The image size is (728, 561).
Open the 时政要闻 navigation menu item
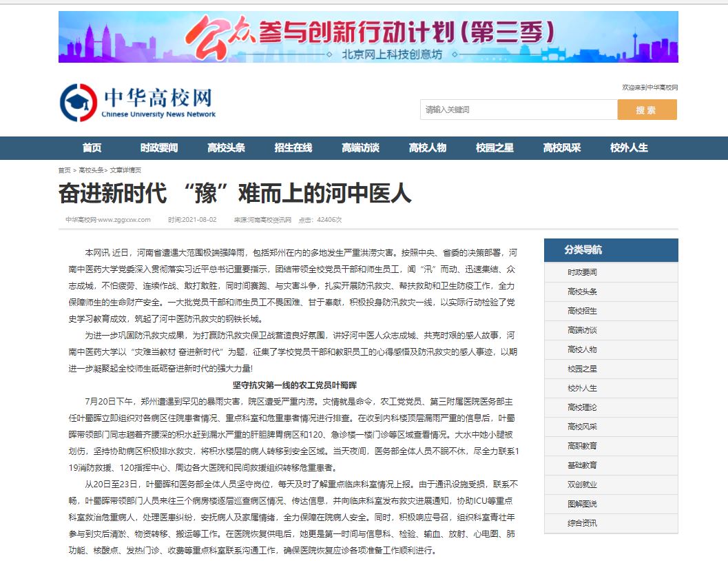point(158,148)
